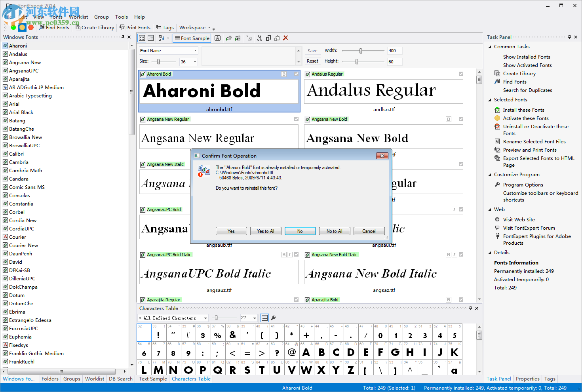Image resolution: width=582 pixels, height=392 pixels.
Task: Open the Worklist menu
Action: click(78, 17)
